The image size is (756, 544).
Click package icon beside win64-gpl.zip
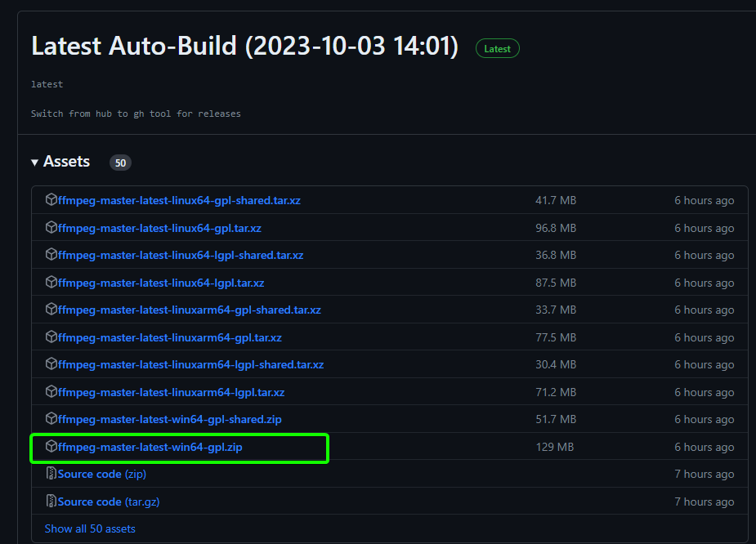tap(51, 446)
